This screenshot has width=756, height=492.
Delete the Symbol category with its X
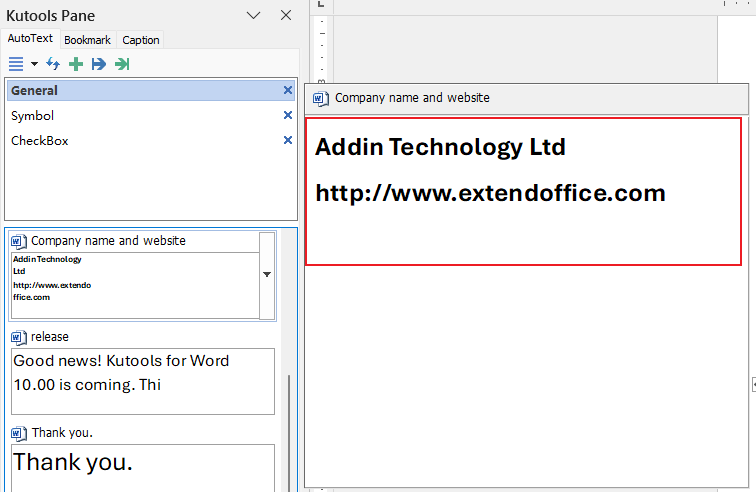click(288, 115)
